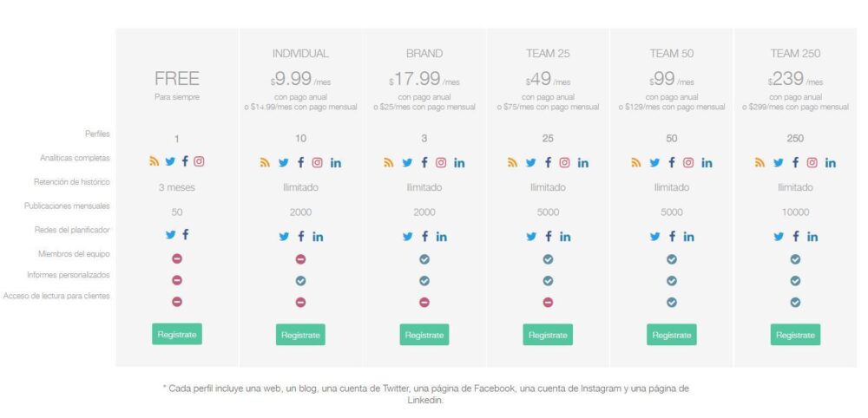Screen dimensions: 868x418
Task: Click Regístrate button for the FREE plan
Action: coord(177,335)
